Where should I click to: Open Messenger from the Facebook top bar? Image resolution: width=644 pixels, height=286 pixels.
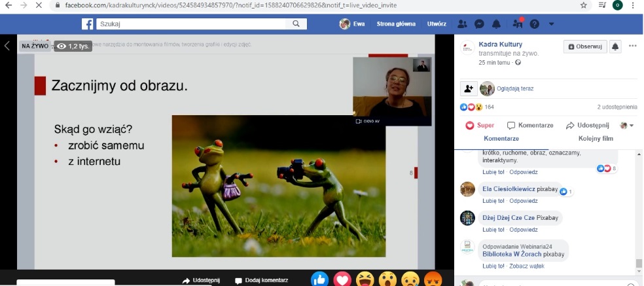point(480,24)
